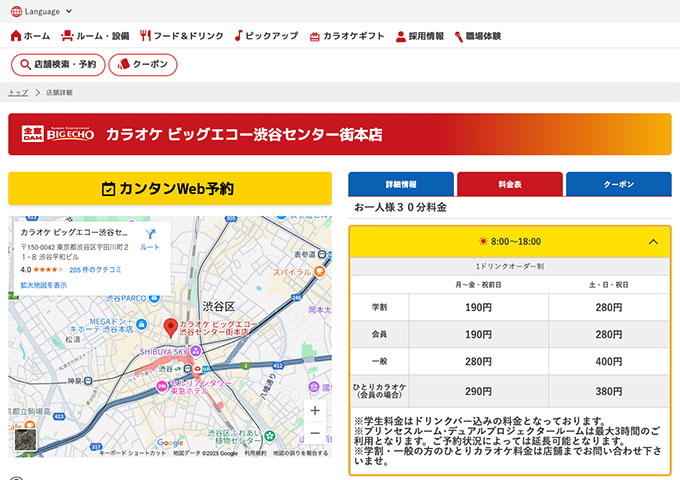The width and height of the screenshot is (680, 480).
Task: Click the カンタンWeb予約 button
Action: pos(170,188)
